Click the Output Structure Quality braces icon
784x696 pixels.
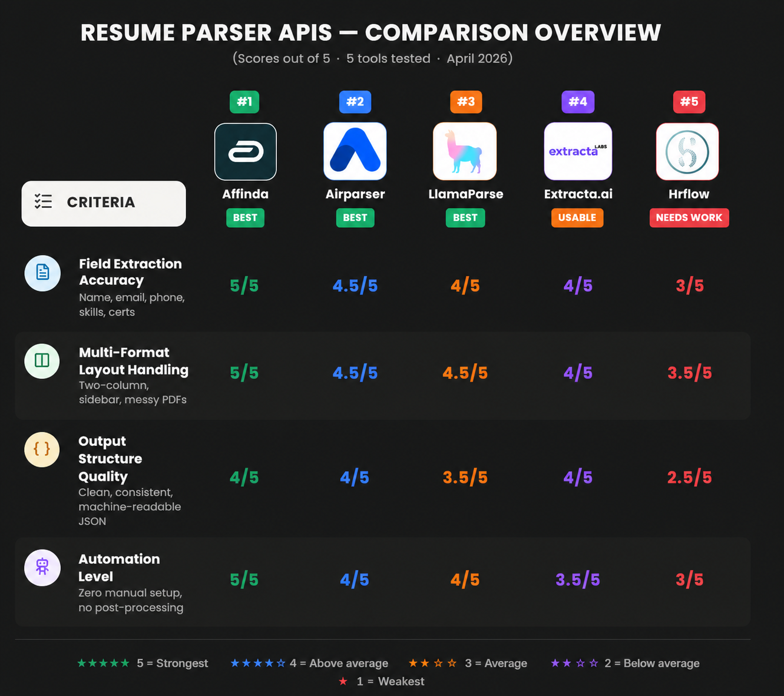42,449
